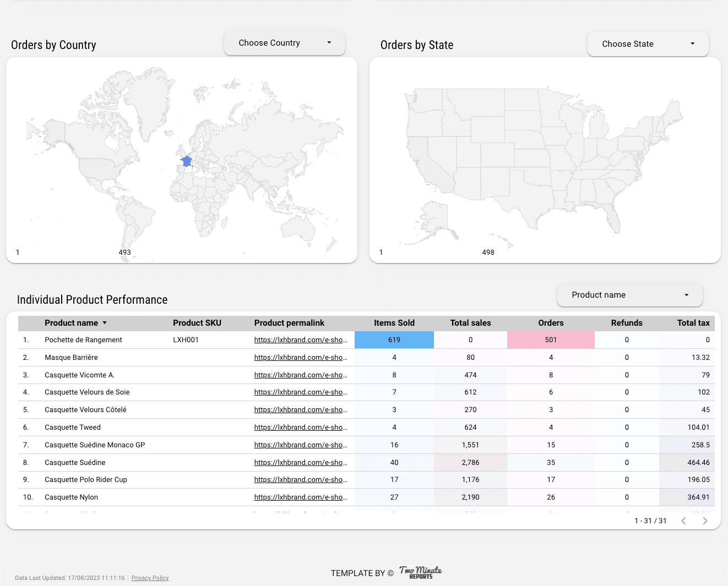Open the Privacy Policy link
Viewport: 728px width, 586px height.
pyautogui.click(x=150, y=578)
